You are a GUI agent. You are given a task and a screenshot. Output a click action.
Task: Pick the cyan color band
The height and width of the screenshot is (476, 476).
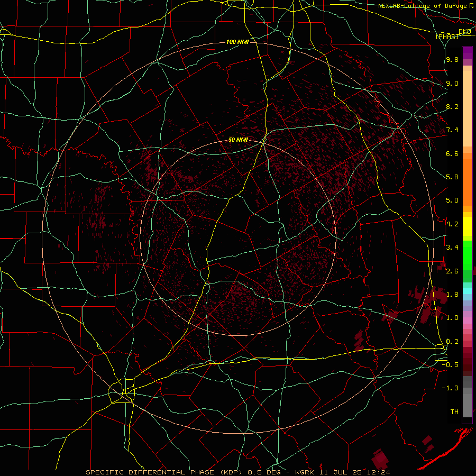pos(467,291)
